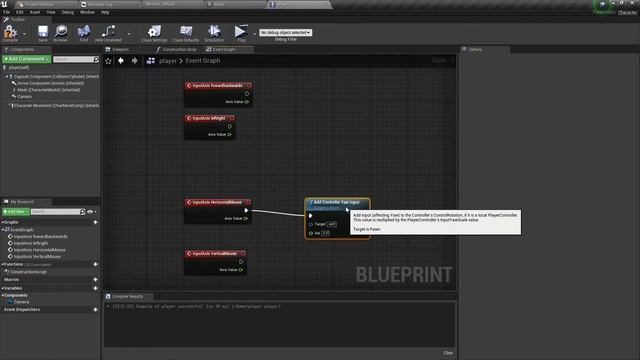Open the Debug menu
The height and width of the screenshot is (360, 640).
pyautogui.click(x=68, y=12)
